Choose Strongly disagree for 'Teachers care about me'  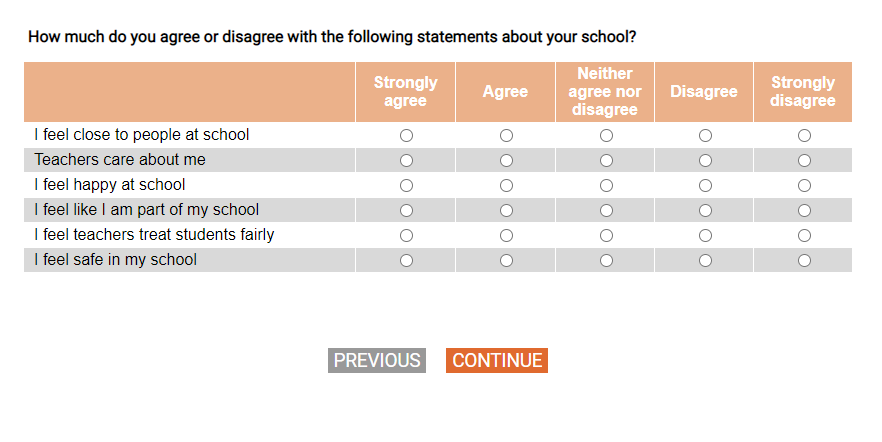coord(804,160)
